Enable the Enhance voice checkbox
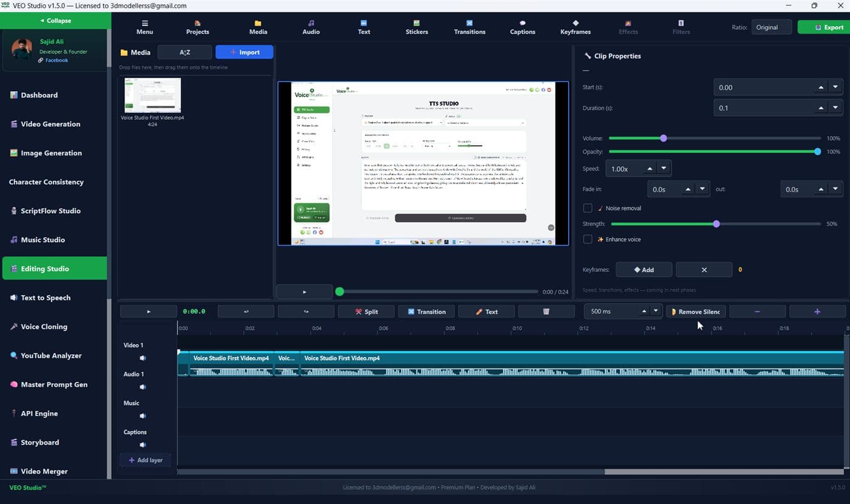 588,239
